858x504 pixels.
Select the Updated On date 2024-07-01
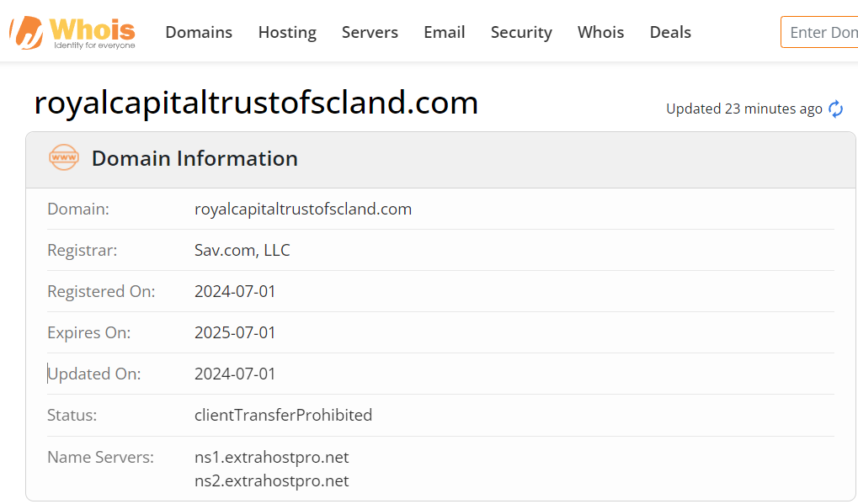[x=235, y=374]
